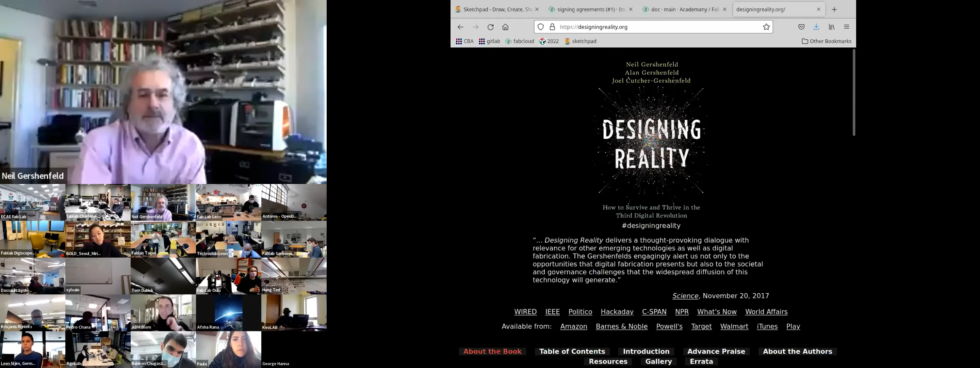The width and height of the screenshot is (980, 368).
Task: Open the WIRED review link
Action: coord(525,312)
